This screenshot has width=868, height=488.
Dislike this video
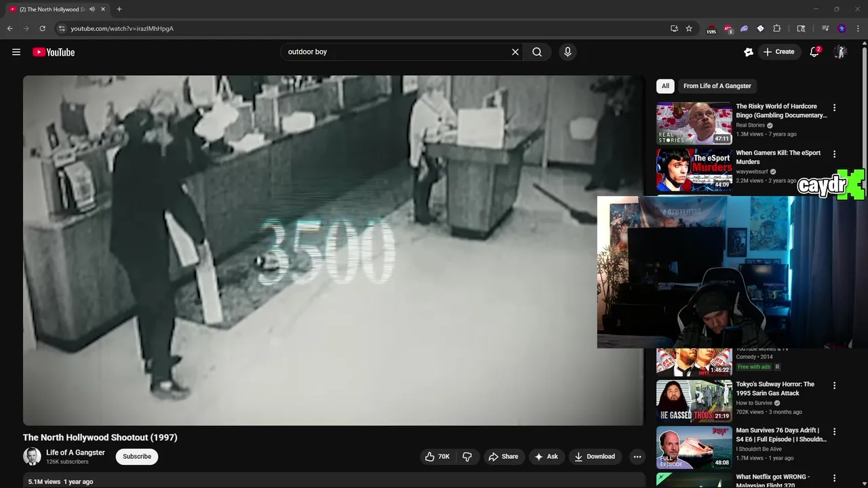pyautogui.click(x=467, y=457)
